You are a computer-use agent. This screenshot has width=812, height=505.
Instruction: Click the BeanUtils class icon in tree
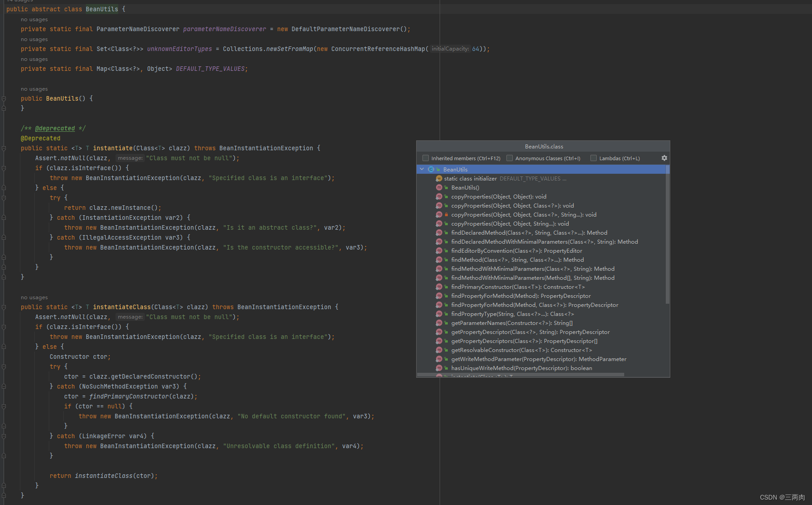coord(431,169)
